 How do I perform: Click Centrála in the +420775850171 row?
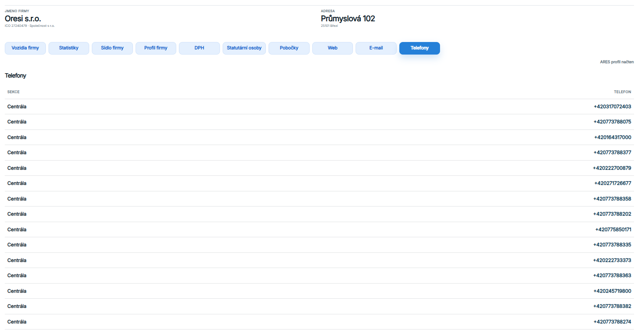(x=17, y=229)
